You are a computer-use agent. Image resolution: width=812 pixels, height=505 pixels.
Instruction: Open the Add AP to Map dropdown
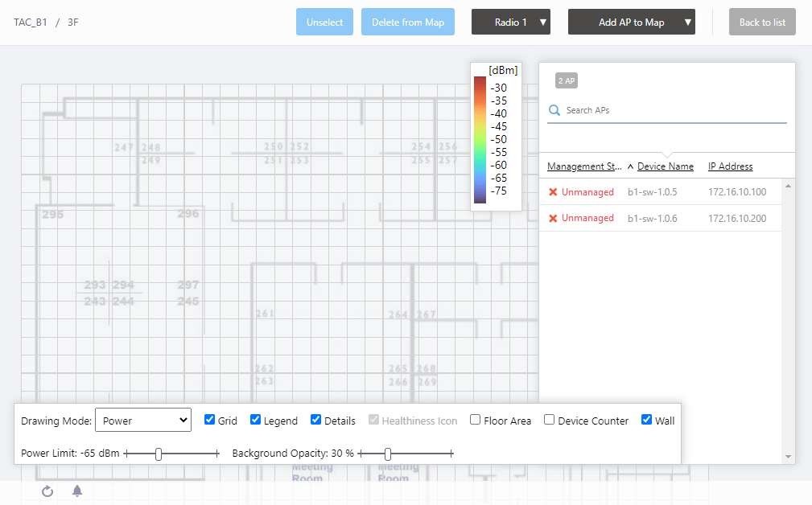pyautogui.click(x=632, y=23)
